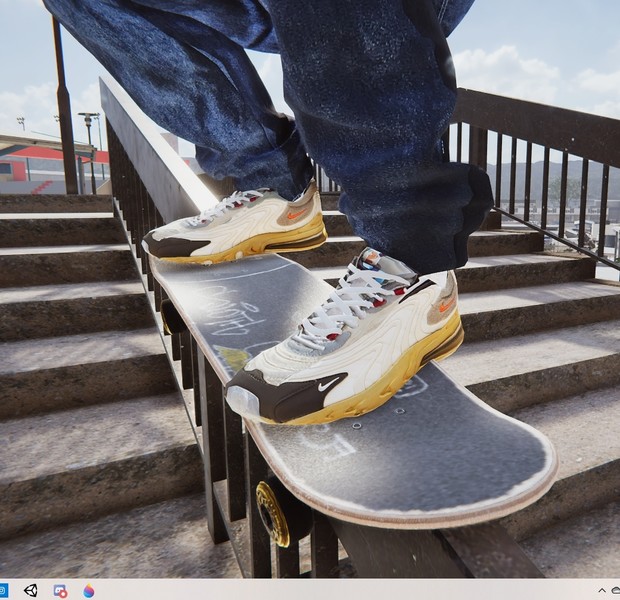Click the blue app icon at taskbar edge
The width and height of the screenshot is (620, 600).
coord(4,591)
